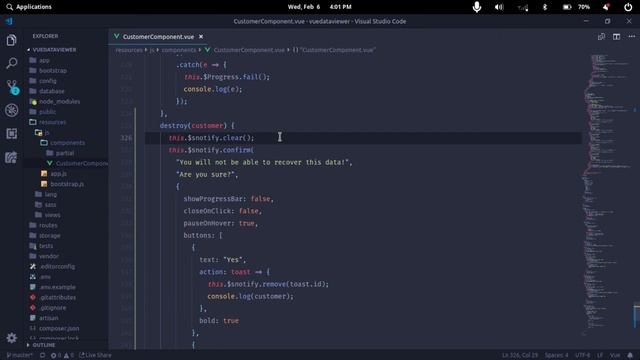Click the vertical scrollbar thumb in editor
Screen dimensions: 640x360
coord(637,316)
